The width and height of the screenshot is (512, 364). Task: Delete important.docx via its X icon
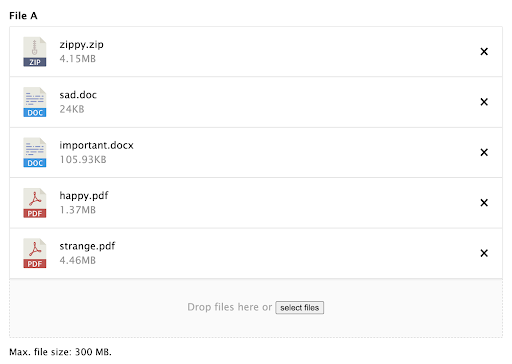(484, 152)
